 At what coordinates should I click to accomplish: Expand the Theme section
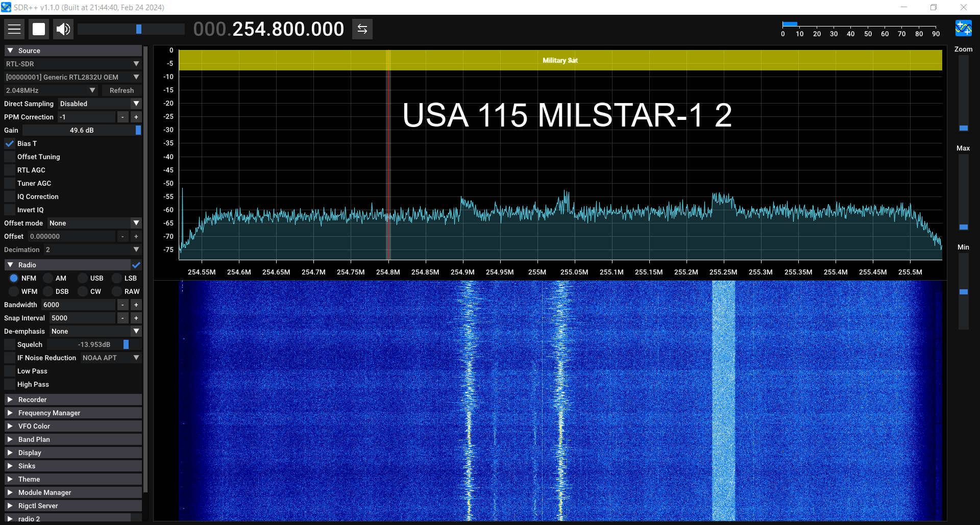(x=73, y=479)
